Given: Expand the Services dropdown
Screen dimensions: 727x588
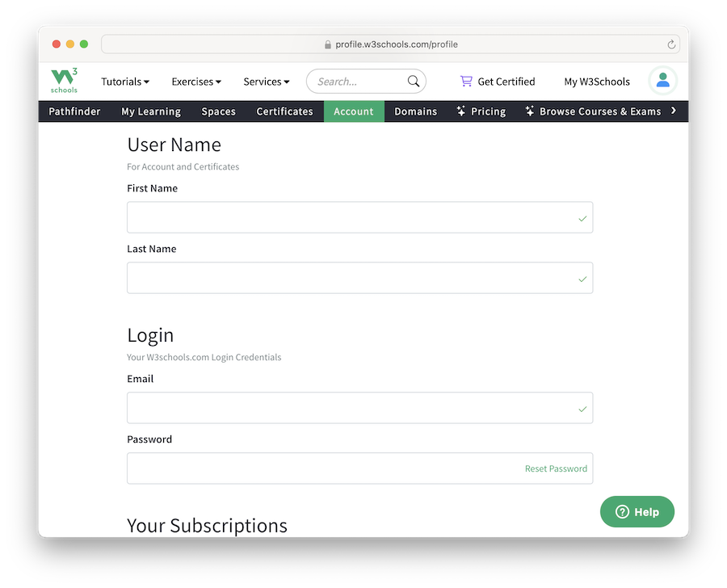Looking at the screenshot, I should pos(266,82).
